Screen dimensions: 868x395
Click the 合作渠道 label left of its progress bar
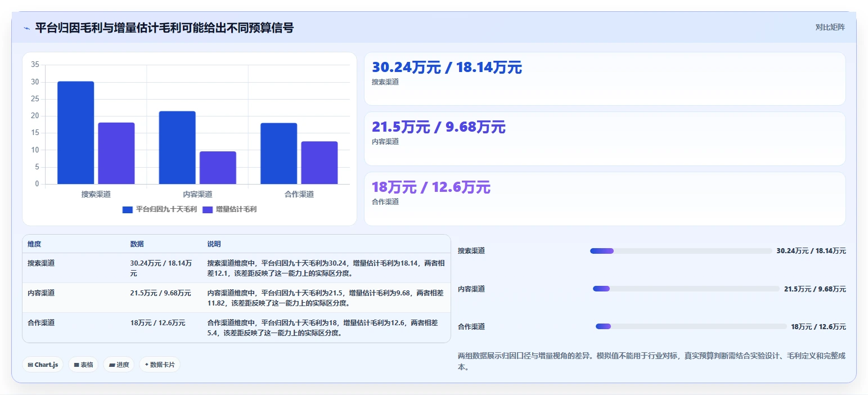pyautogui.click(x=471, y=326)
